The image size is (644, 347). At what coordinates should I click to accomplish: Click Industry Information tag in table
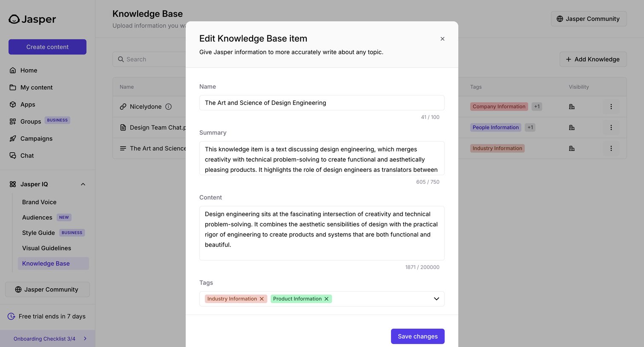[x=497, y=148]
